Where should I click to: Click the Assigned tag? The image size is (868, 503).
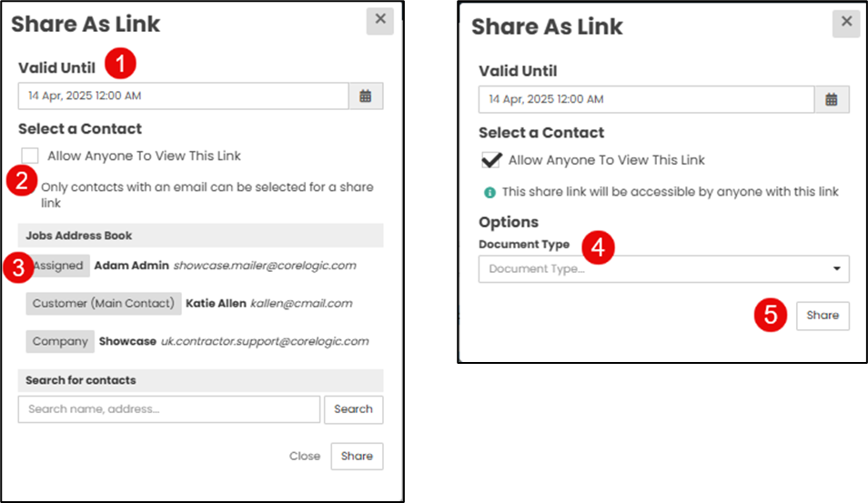pyautogui.click(x=57, y=266)
